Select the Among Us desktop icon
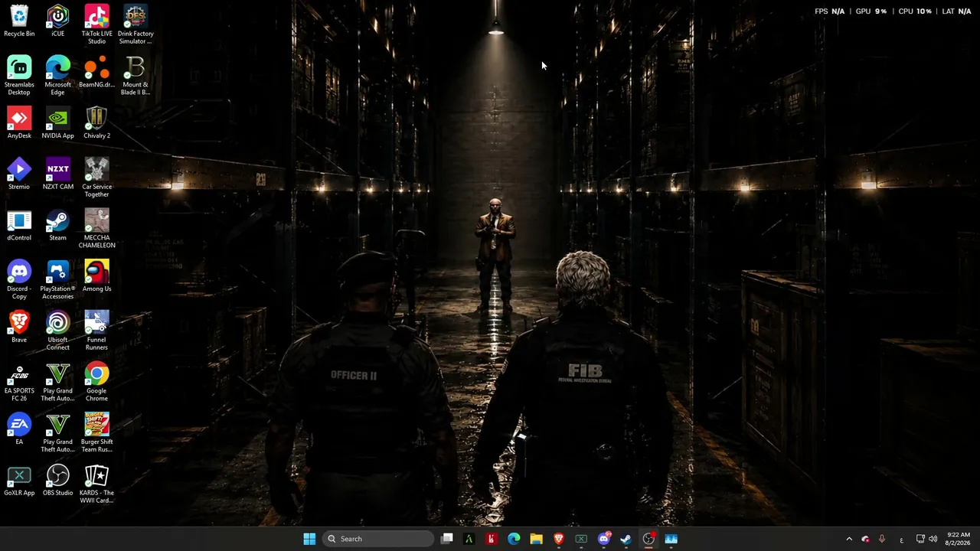 coord(96,276)
